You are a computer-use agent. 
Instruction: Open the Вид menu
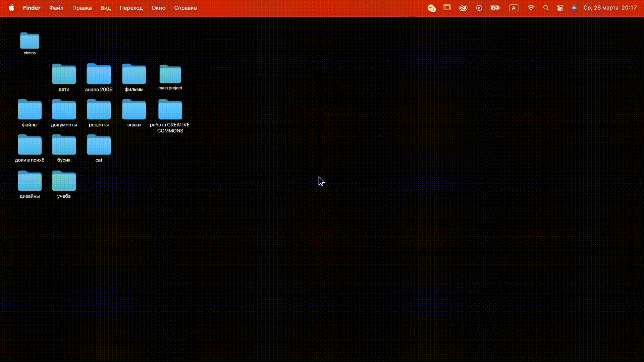tap(105, 8)
